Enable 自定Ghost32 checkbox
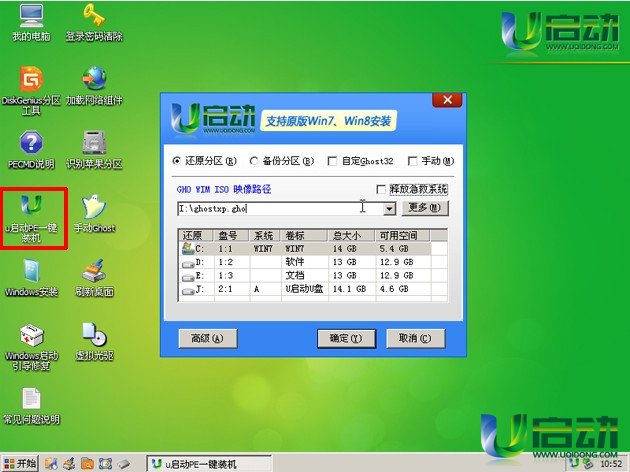This screenshot has width=630, height=472. (x=333, y=161)
